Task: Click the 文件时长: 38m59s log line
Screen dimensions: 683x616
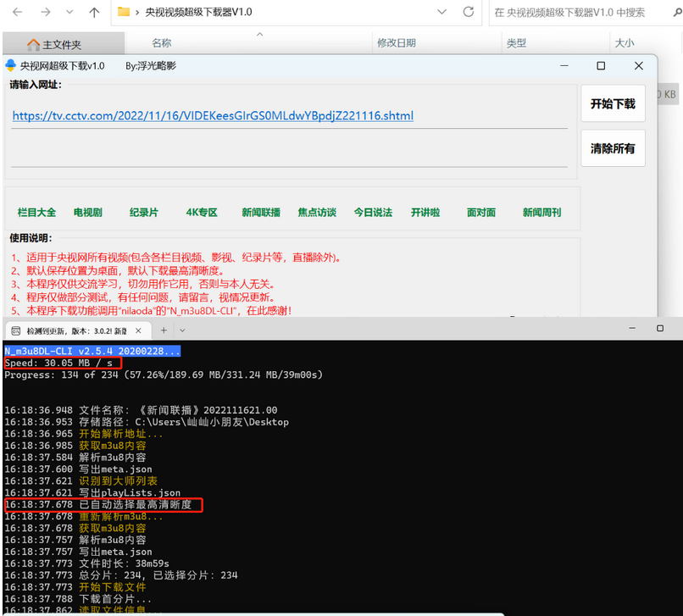Action: pos(87,563)
